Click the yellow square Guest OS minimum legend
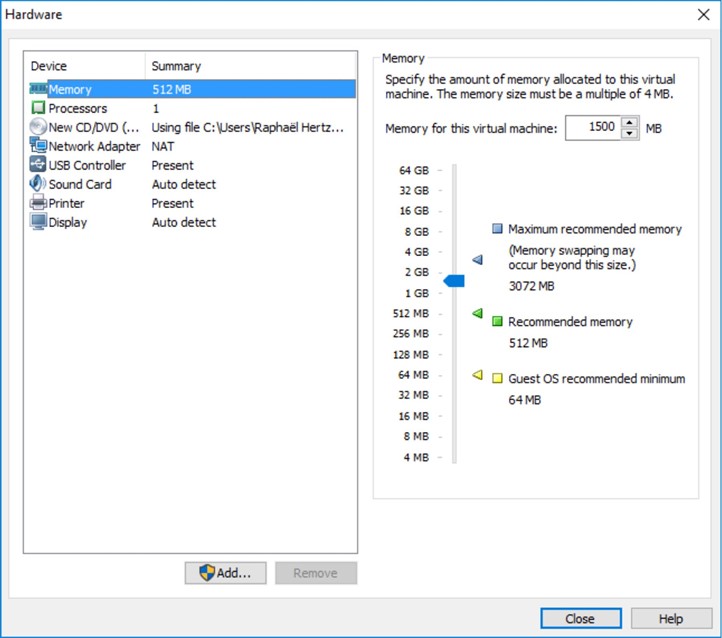 497,378
